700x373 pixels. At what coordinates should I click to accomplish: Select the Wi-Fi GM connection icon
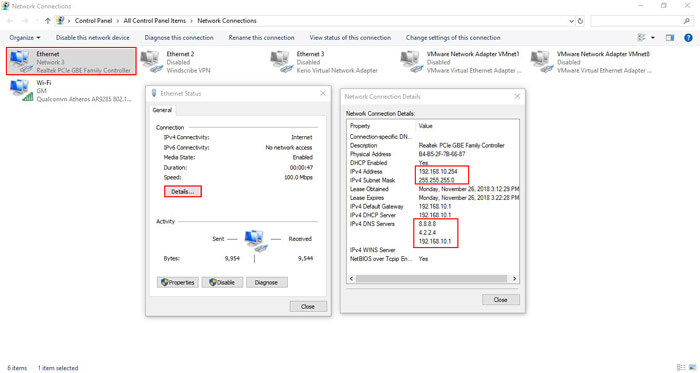[21, 90]
